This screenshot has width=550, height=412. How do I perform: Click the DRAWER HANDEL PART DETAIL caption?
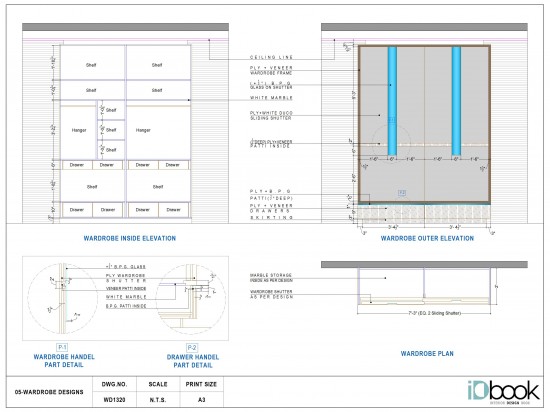tap(193, 361)
